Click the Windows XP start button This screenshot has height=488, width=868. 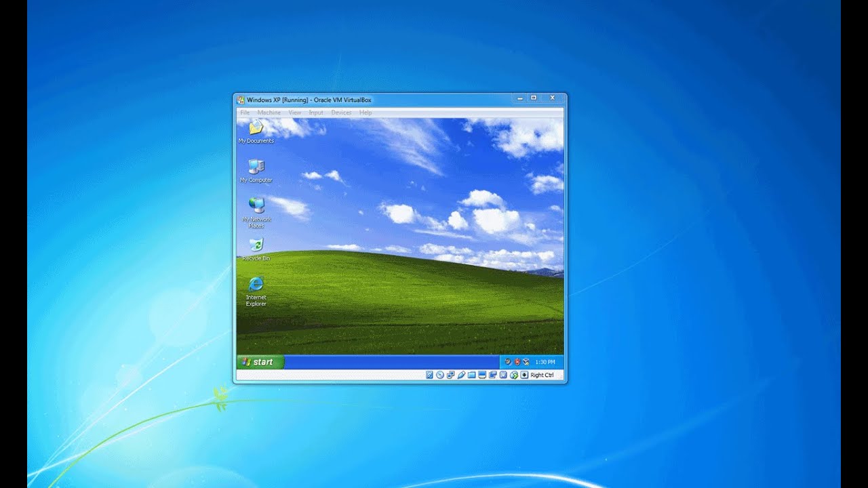point(260,362)
